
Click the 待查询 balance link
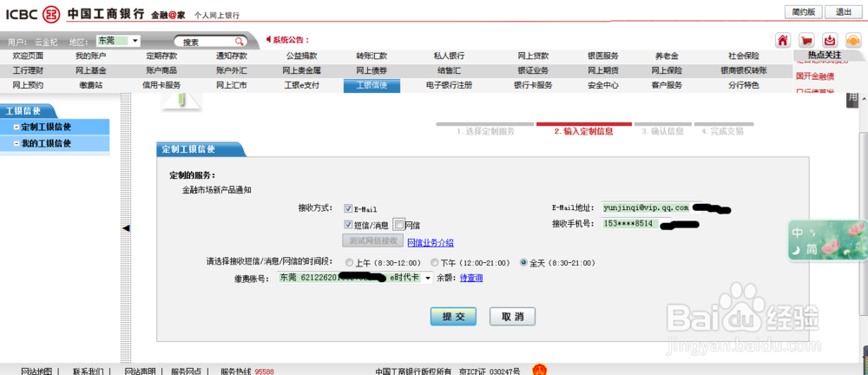[x=471, y=278]
